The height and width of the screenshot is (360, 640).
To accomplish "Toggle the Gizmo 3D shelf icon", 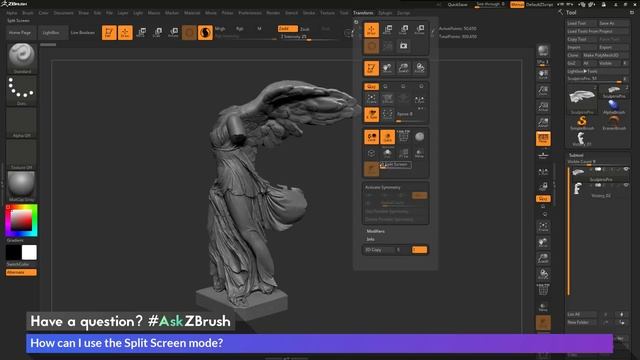I will pos(189,33).
